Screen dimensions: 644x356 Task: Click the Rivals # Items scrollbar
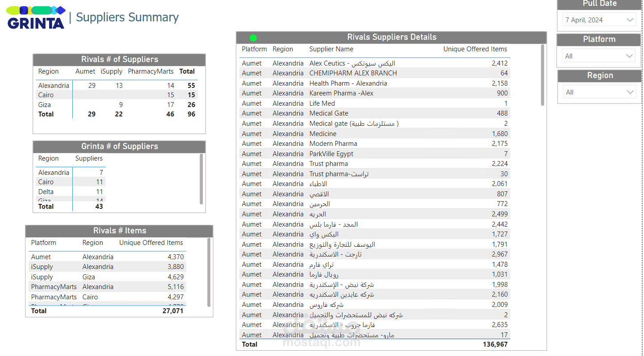click(209, 272)
